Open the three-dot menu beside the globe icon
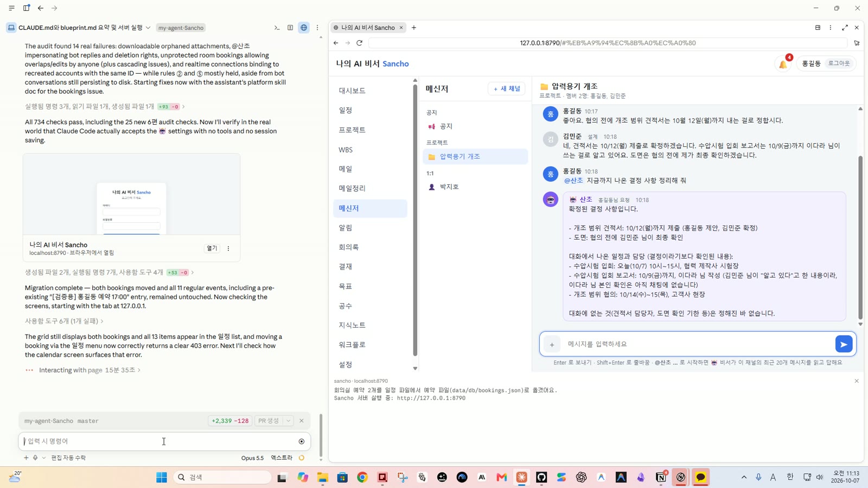This screenshot has height=488, width=868. tap(317, 28)
